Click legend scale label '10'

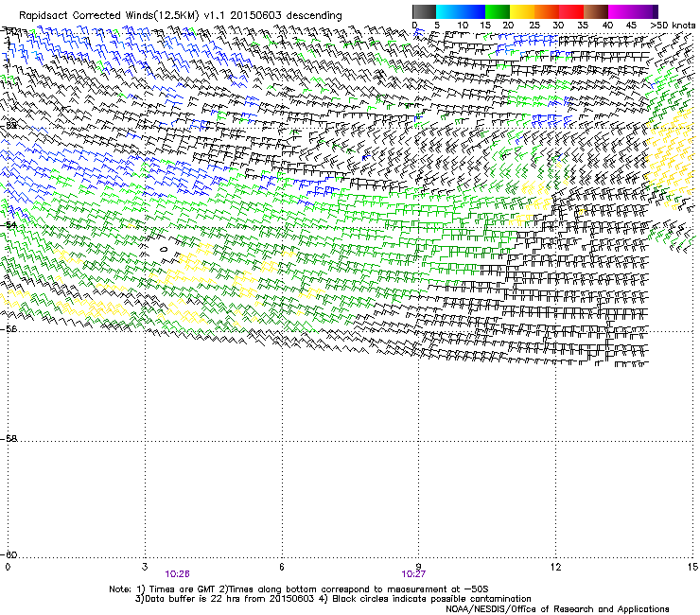click(463, 26)
